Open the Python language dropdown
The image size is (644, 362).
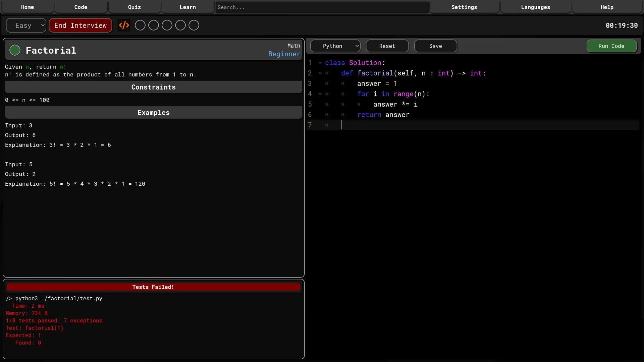(x=335, y=46)
